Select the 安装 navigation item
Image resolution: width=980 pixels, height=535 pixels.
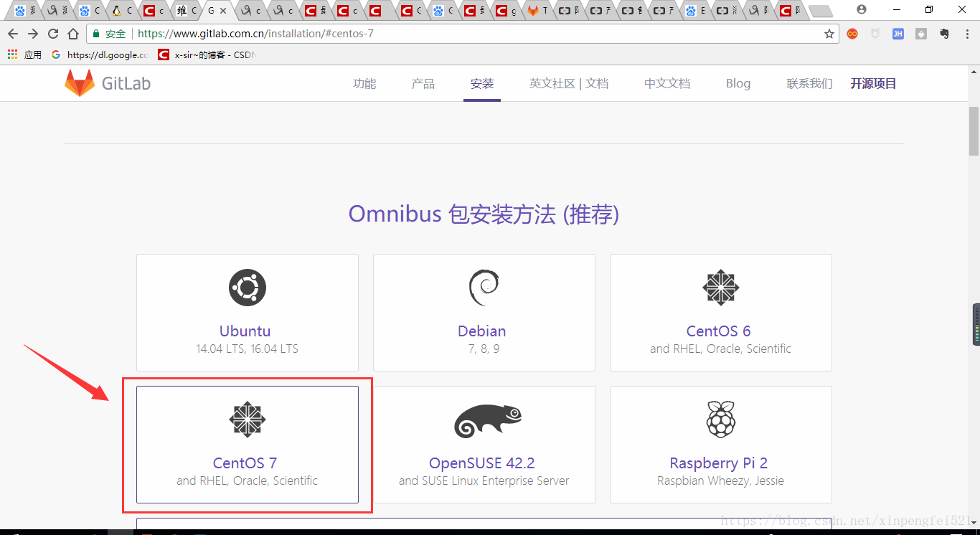(x=482, y=83)
